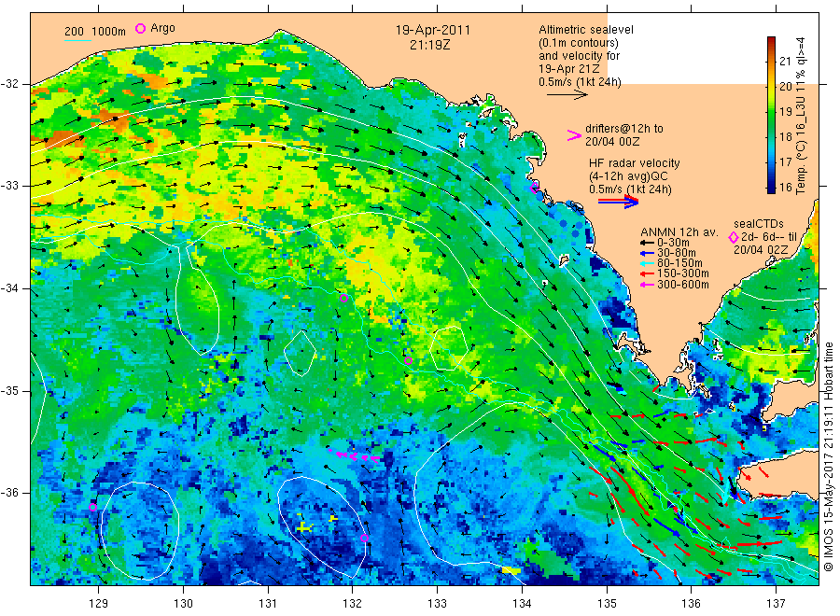
Task: Click the yellow rectangle near the bottom edge at longitude 134
Action: coord(511,570)
